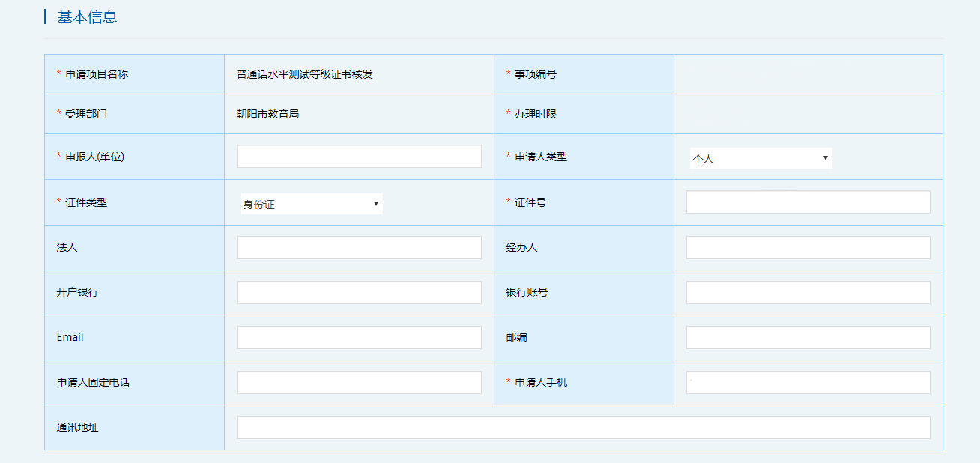Screen dimensions: 980x463
Task: Click the 普通话水平测试等级证书核发 project name text
Action: pyautogui.click(x=304, y=74)
